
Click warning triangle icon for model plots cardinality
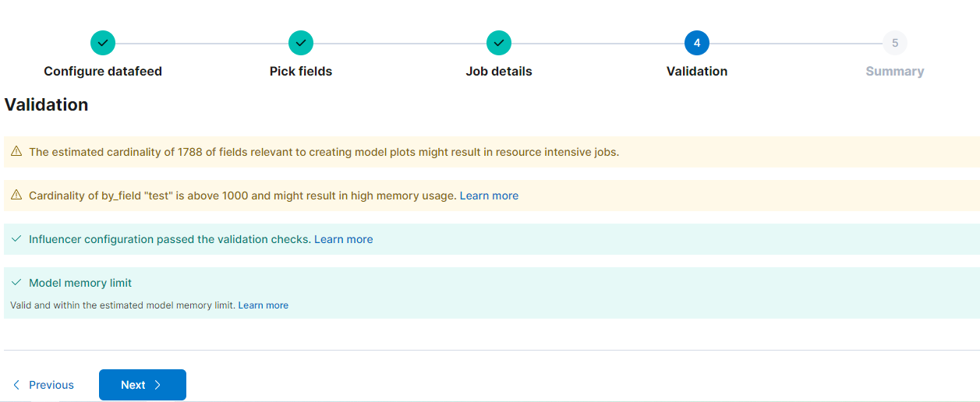pos(16,152)
